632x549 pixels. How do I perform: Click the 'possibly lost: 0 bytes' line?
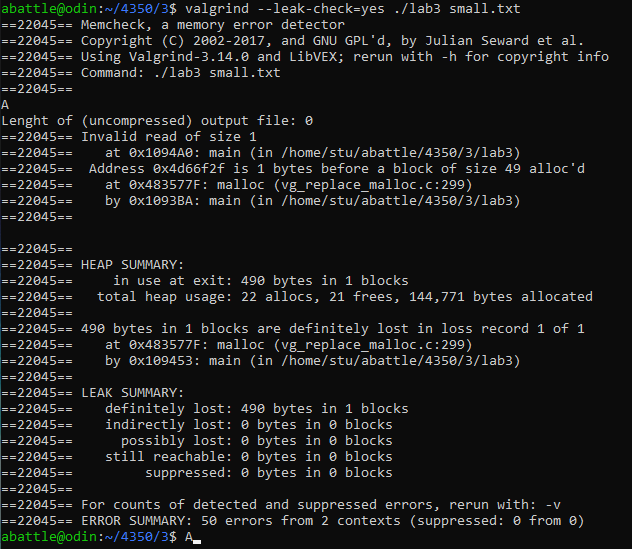(x=257, y=441)
